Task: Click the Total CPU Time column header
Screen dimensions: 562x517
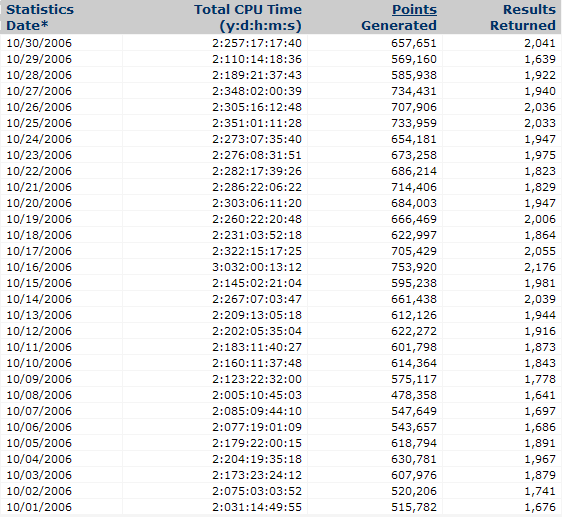Action: pos(248,18)
